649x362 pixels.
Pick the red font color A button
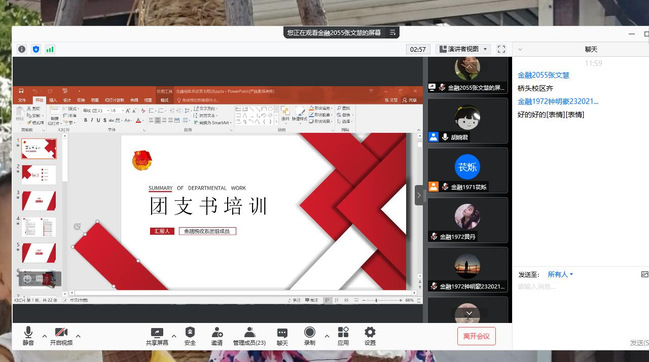click(138, 120)
